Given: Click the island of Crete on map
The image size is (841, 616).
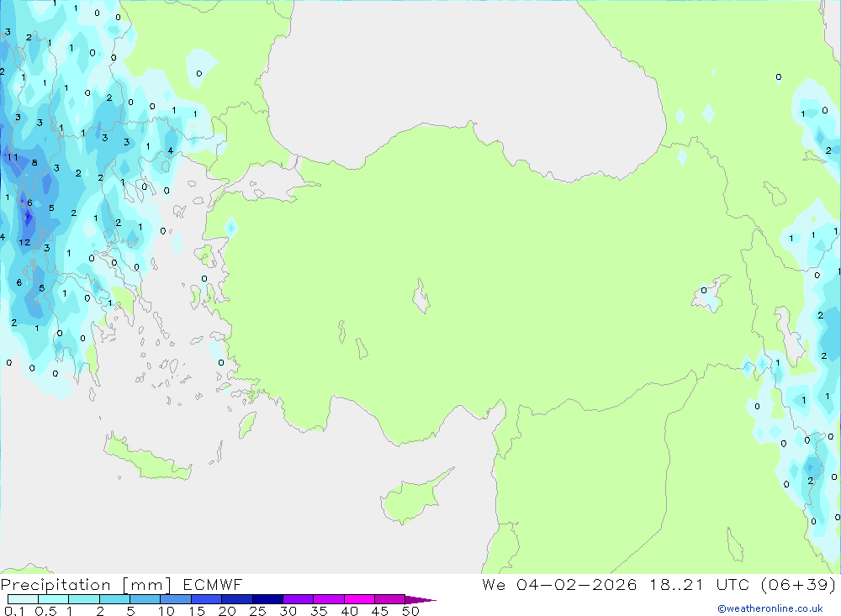Looking at the screenshot, I should [147, 458].
